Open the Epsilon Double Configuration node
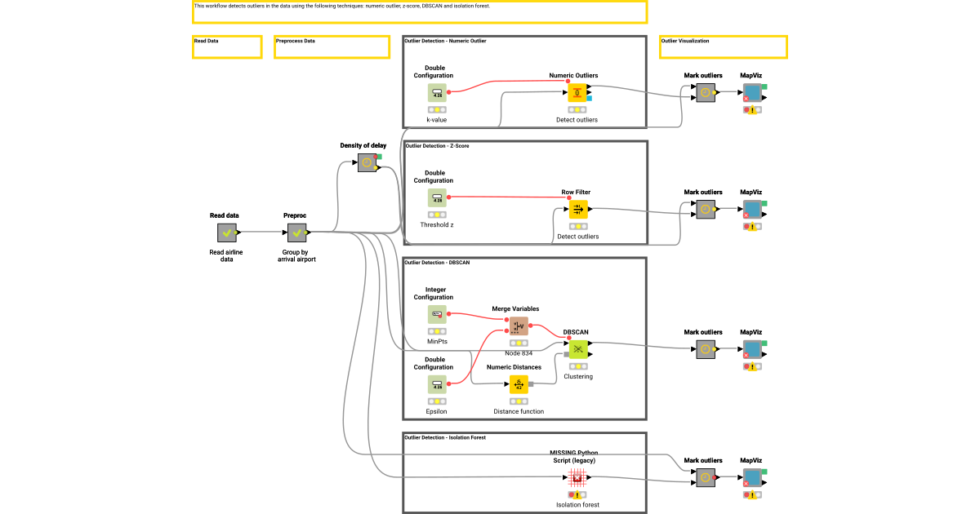 [436, 384]
